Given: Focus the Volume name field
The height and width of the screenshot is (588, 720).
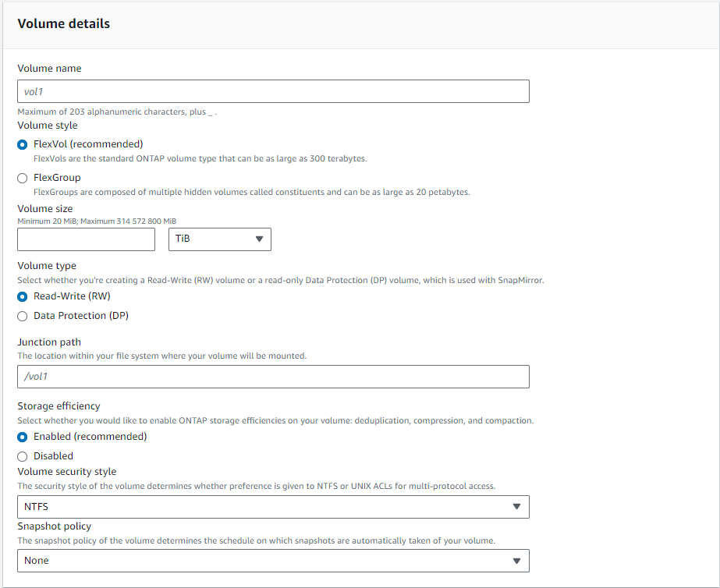Looking at the screenshot, I should [x=273, y=91].
